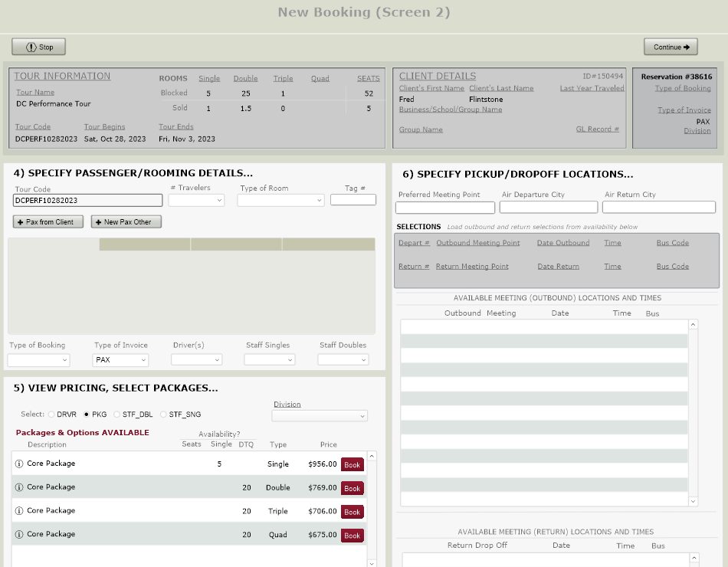Click Date Return column header
Image resolution: width=728 pixels, height=567 pixels.
pyautogui.click(x=558, y=267)
